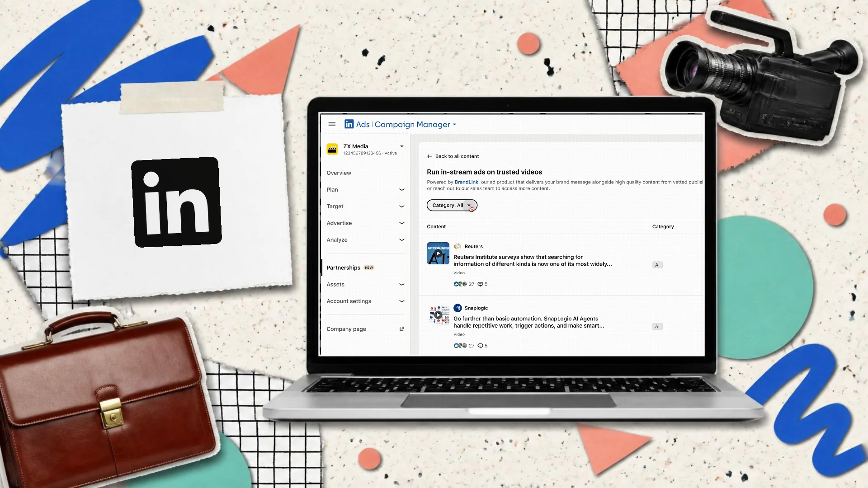Open Company page external link icon
This screenshot has height=488, width=868.
point(401,329)
